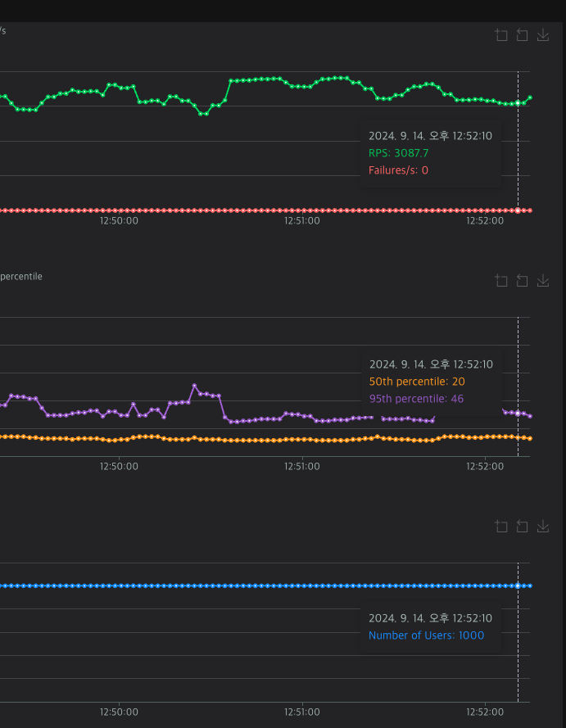Screen dimensions: 566x728
Task: Click the 'RPS: 3087.7' tooltip value
Action: point(398,153)
